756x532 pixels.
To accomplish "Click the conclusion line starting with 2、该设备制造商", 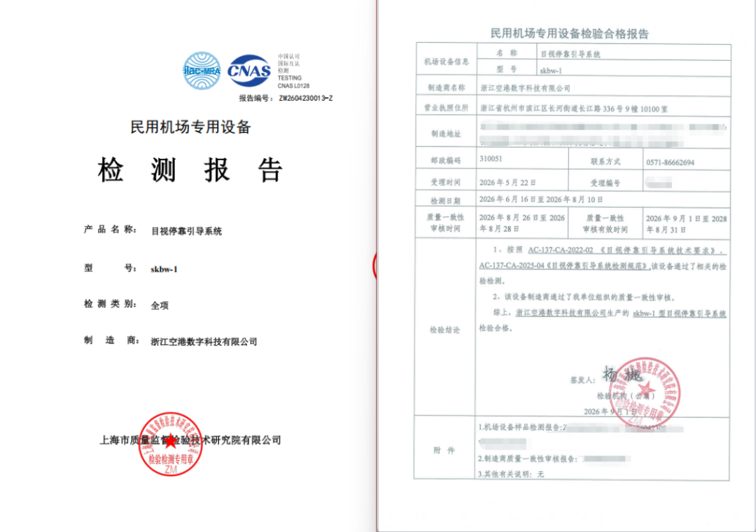I will pyautogui.click(x=584, y=297).
